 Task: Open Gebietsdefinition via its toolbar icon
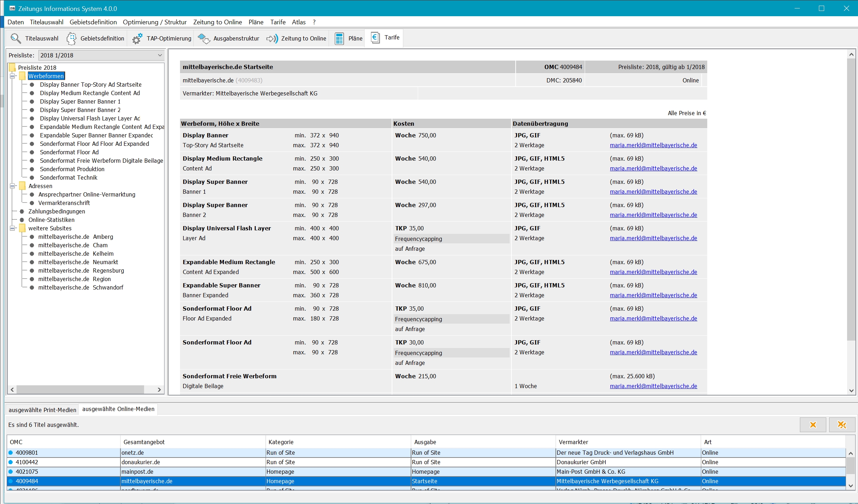[x=71, y=38]
